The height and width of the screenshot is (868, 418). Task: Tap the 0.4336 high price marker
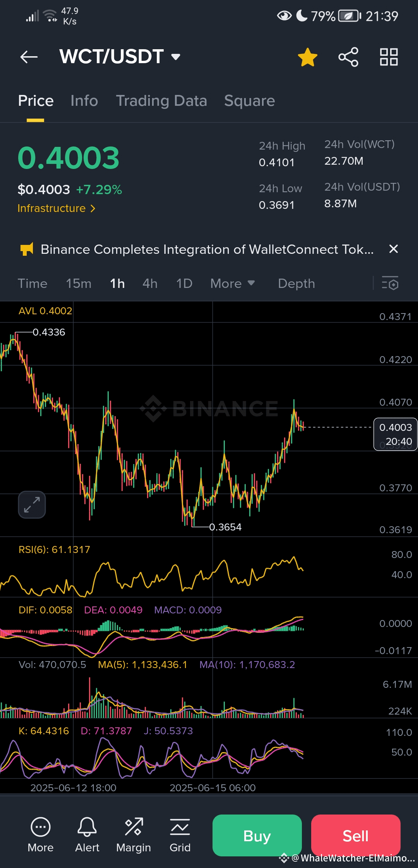point(49,332)
